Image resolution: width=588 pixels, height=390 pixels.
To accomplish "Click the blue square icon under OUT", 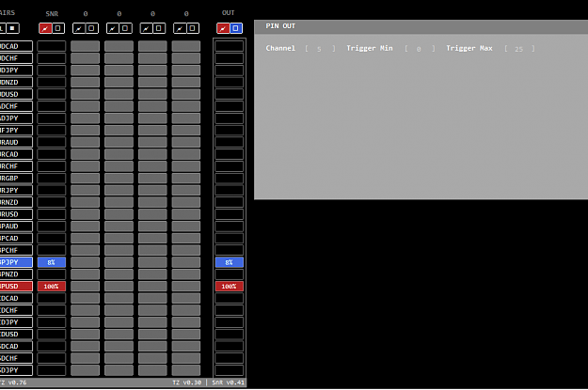I will tap(236, 28).
